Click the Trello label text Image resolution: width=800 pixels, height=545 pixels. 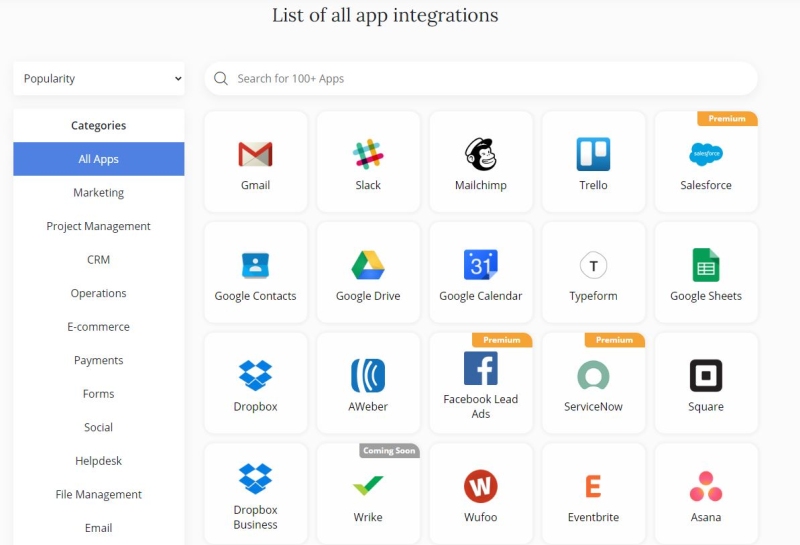593,185
